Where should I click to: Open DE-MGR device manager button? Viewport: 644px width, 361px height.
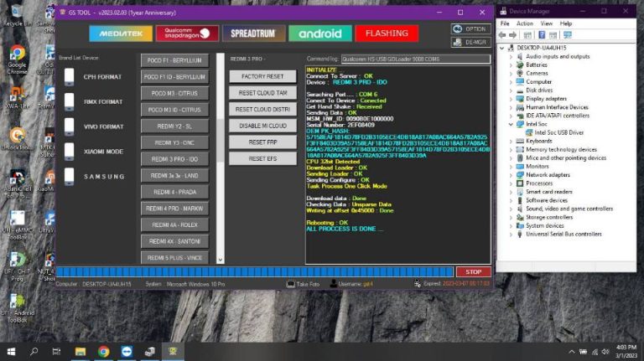click(470, 42)
